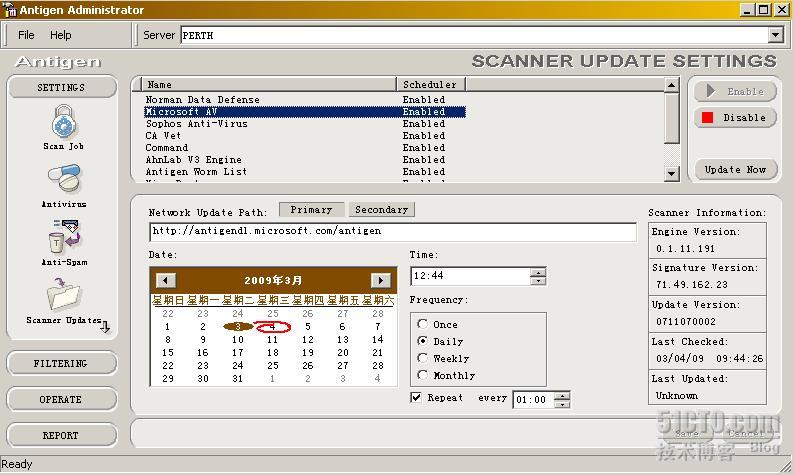Click the Time input field
The width and height of the screenshot is (794, 475).
tap(471, 276)
